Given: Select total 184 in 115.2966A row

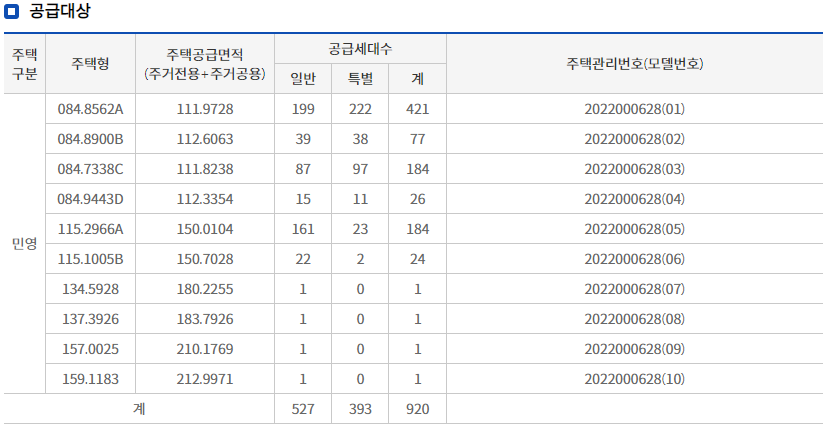Looking at the screenshot, I should [x=418, y=229].
